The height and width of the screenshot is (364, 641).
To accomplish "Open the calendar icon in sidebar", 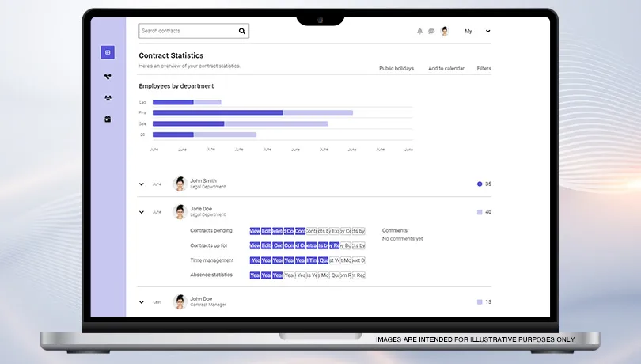I will [108, 119].
